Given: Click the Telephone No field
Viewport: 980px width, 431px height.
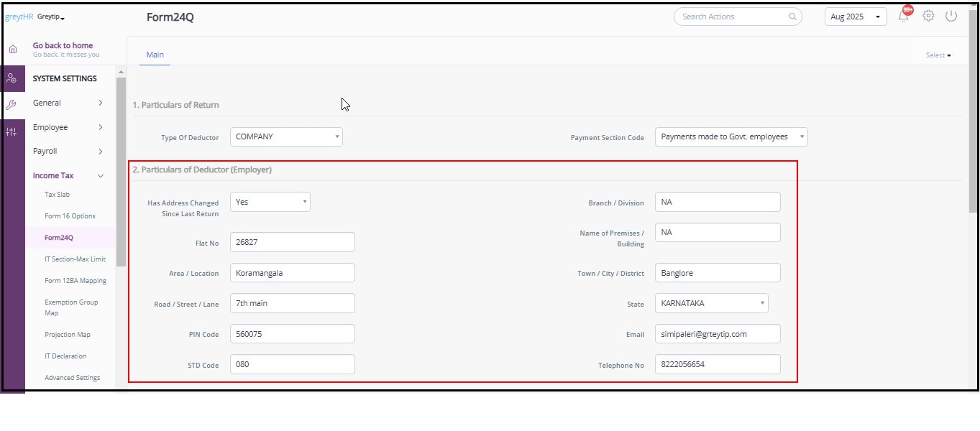Looking at the screenshot, I should point(718,364).
